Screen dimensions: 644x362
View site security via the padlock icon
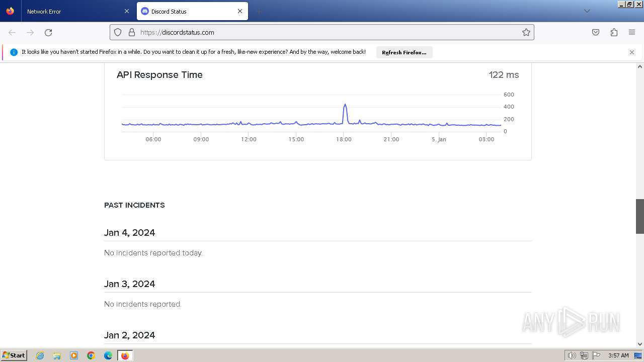(x=132, y=32)
